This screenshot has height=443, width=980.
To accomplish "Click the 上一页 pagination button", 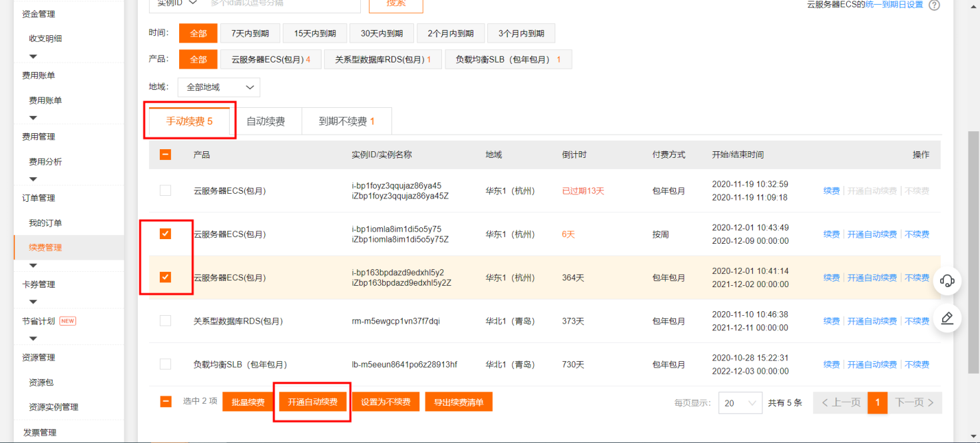I will point(840,402).
